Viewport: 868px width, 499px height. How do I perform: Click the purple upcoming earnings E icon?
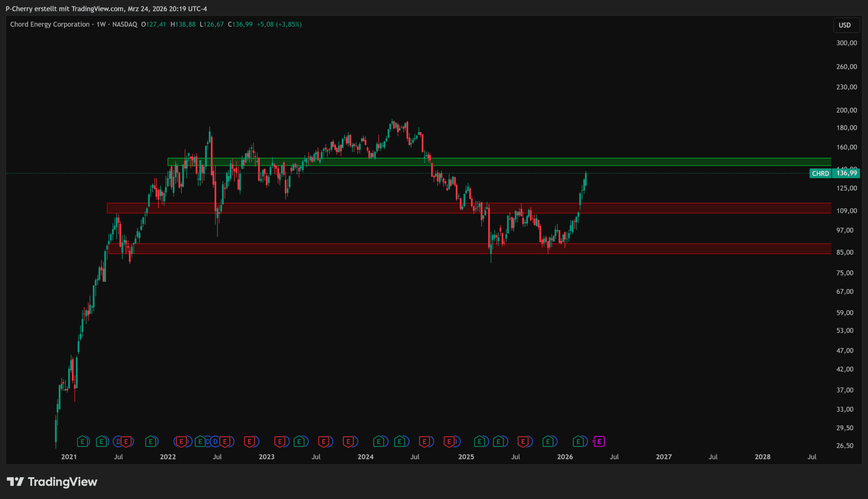[599, 442]
